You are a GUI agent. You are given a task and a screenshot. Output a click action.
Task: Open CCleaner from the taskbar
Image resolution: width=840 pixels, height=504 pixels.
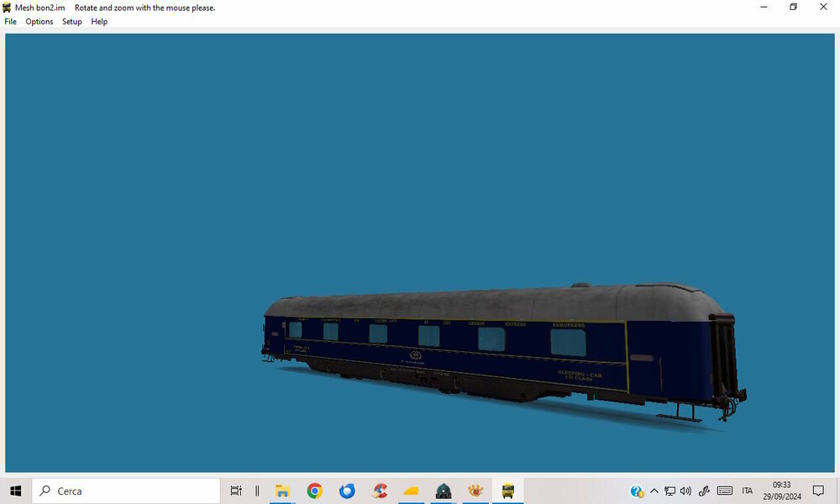point(380,491)
